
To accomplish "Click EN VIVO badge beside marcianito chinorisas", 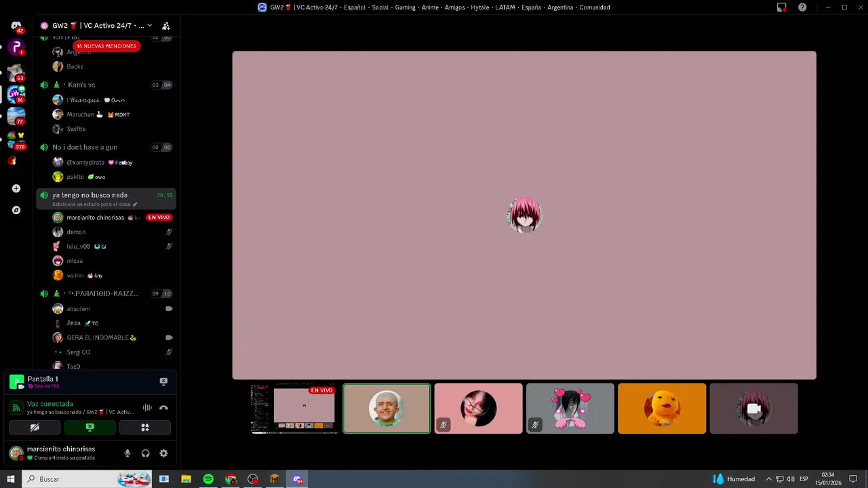I will [159, 218].
